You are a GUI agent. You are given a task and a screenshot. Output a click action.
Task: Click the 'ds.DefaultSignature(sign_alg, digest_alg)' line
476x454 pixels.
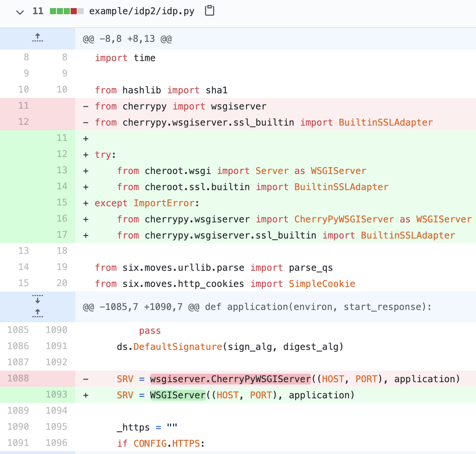(x=276, y=346)
